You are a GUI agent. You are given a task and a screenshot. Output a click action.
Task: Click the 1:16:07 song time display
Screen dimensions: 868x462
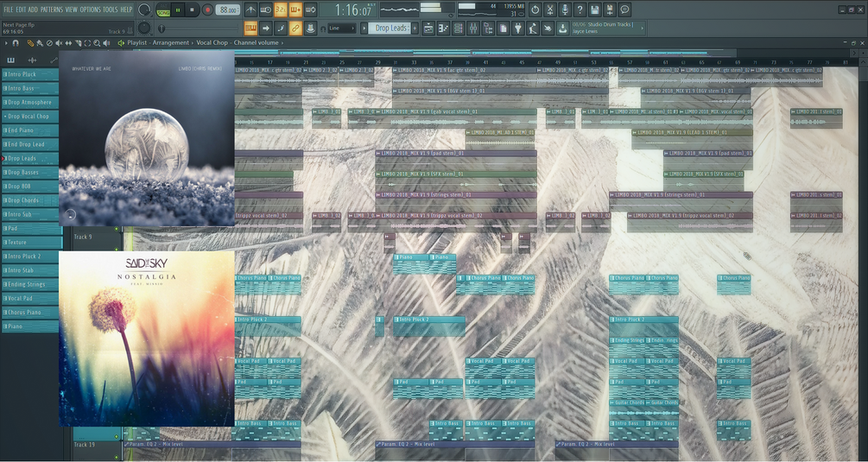pyautogui.click(x=352, y=10)
